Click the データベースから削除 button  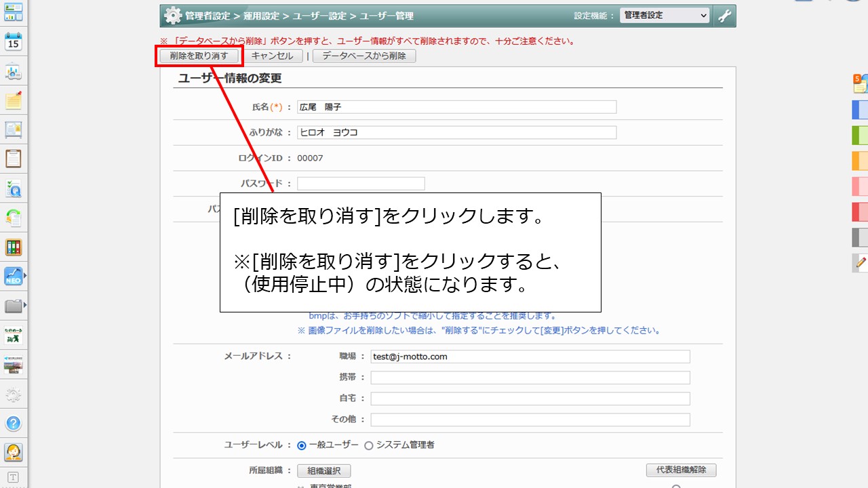pyautogui.click(x=364, y=56)
